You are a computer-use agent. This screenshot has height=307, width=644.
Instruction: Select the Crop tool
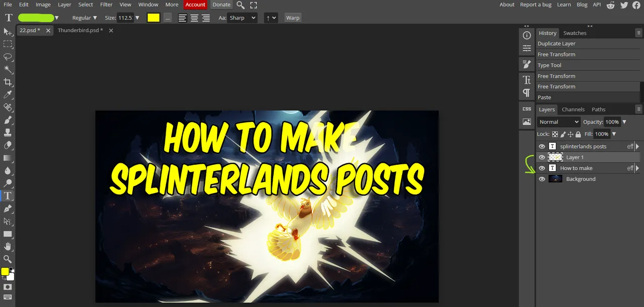[x=8, y=82]
